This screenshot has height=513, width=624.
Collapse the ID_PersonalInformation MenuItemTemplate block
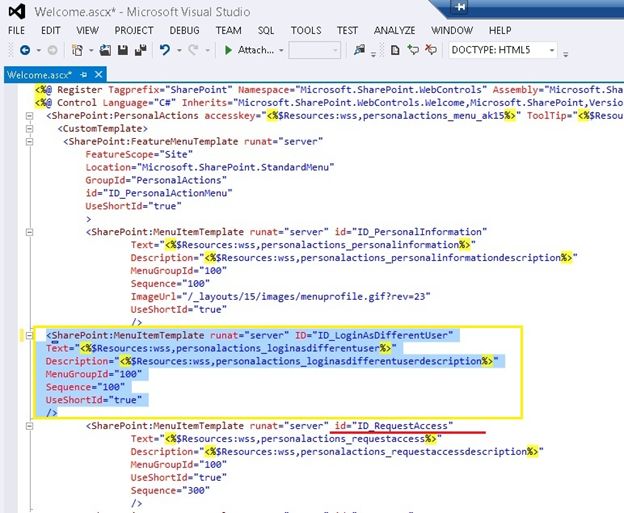point(29,232)
